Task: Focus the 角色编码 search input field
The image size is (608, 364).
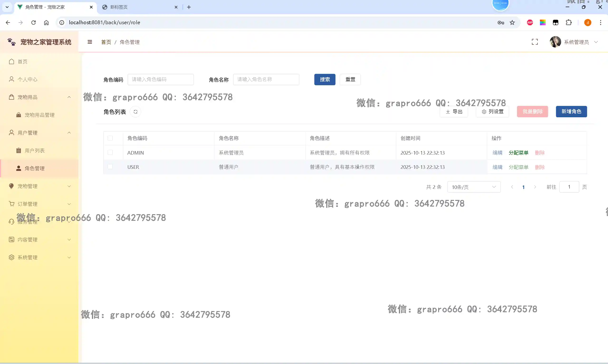Action: point(160,80)
